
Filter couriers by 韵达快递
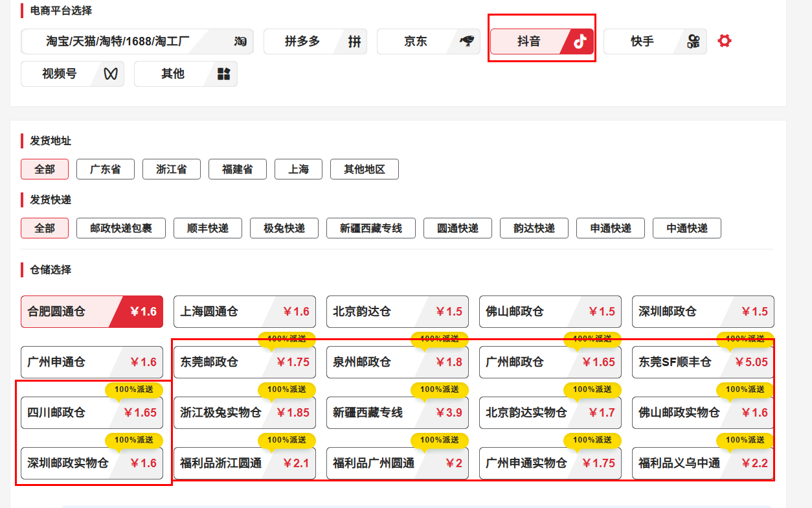coord(534,228)
